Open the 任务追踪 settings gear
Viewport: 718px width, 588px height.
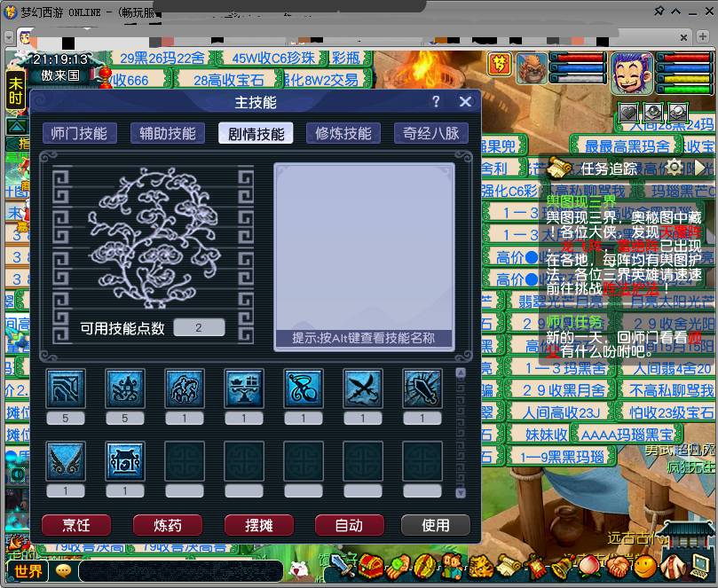coord(675,167)
